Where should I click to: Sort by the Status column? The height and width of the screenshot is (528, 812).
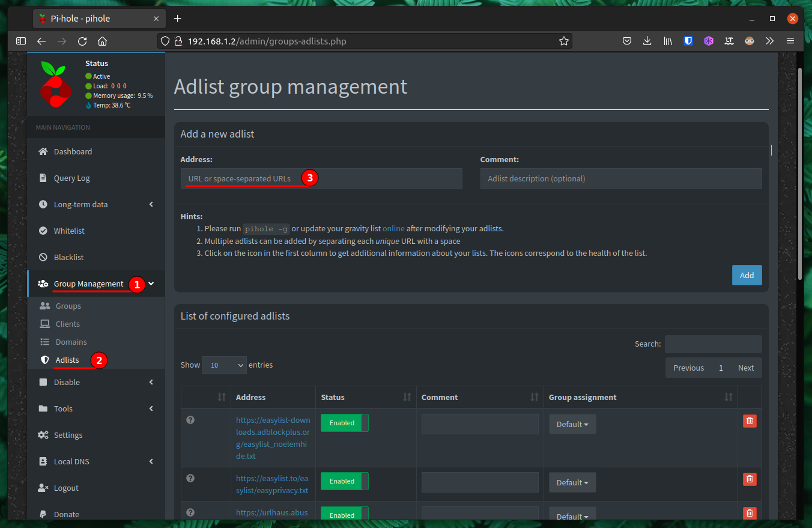(x=366, y=397)
